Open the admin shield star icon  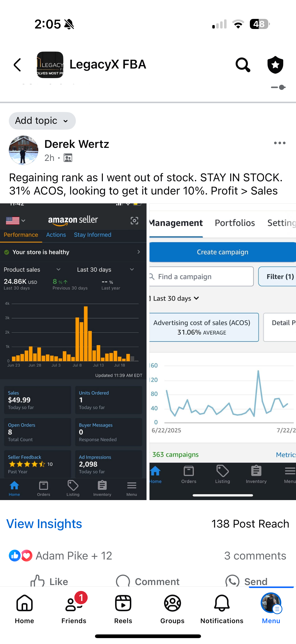pyautogui.click(x=275, y=65)
